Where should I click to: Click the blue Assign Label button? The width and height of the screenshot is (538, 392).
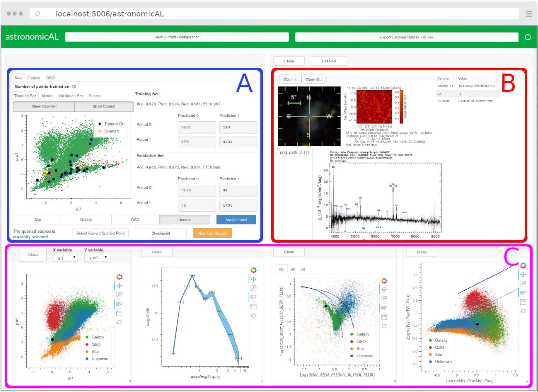tap(236, 220)
